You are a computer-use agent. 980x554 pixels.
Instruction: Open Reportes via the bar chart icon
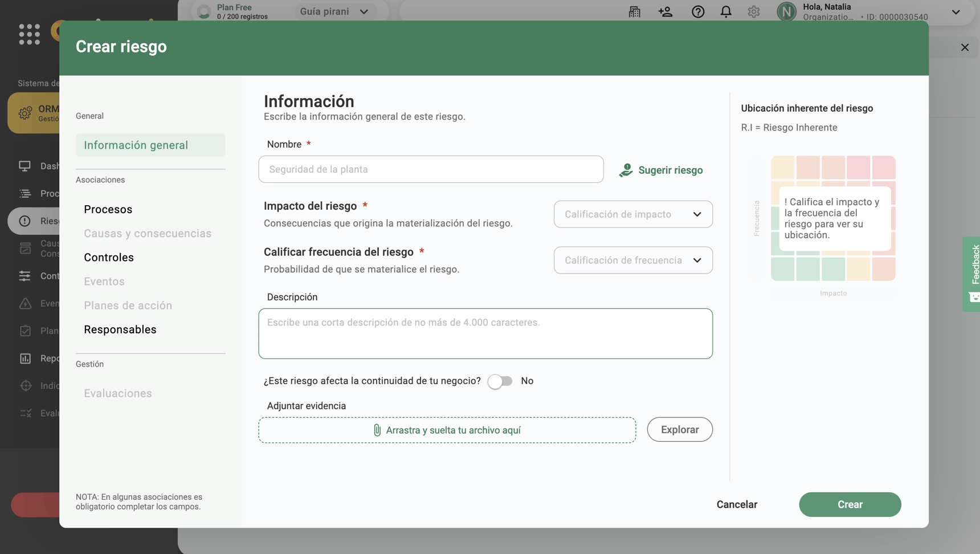pos(25,358)
